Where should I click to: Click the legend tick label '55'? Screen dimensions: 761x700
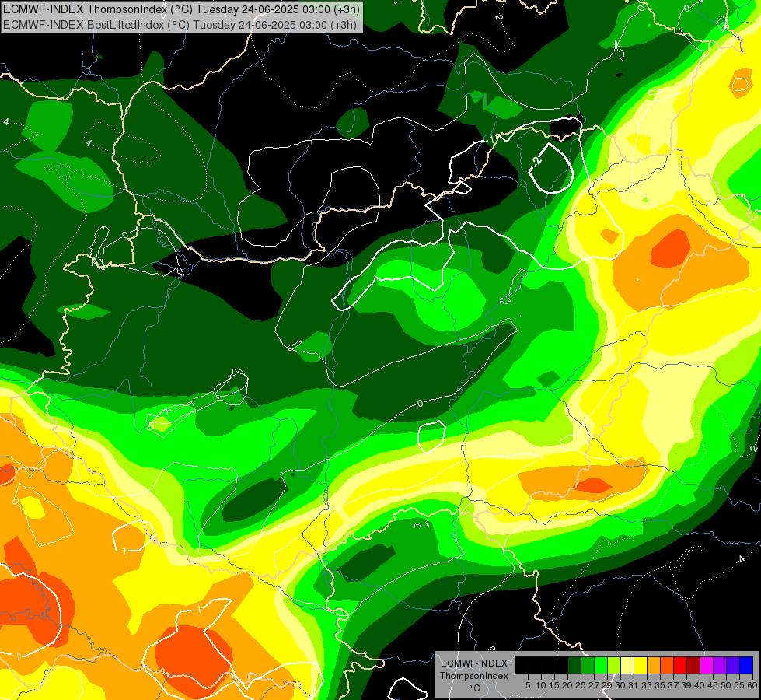tap(740, 685)
